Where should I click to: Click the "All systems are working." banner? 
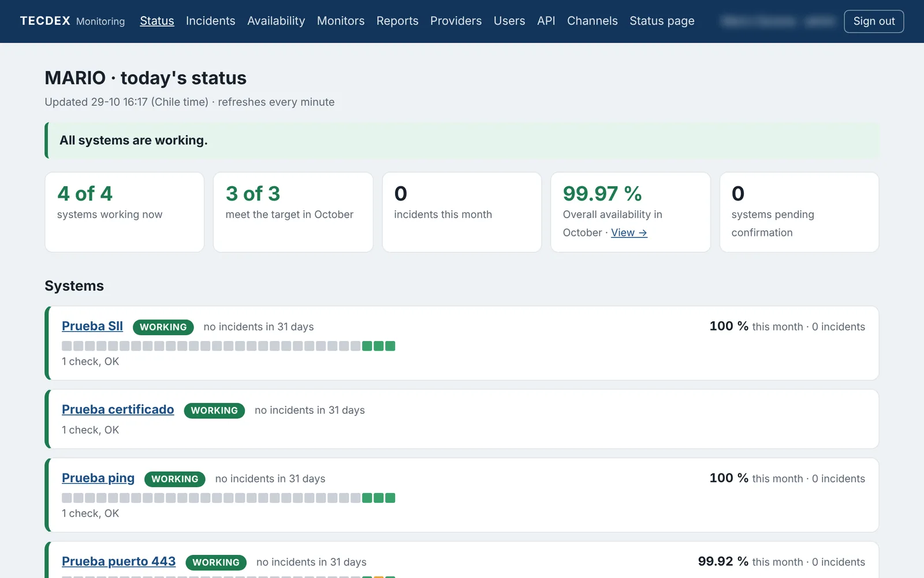click(x=462, y=140)
